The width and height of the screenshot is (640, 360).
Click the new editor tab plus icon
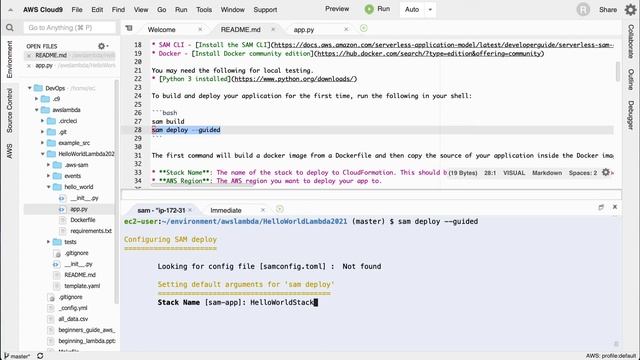[363, 28]
